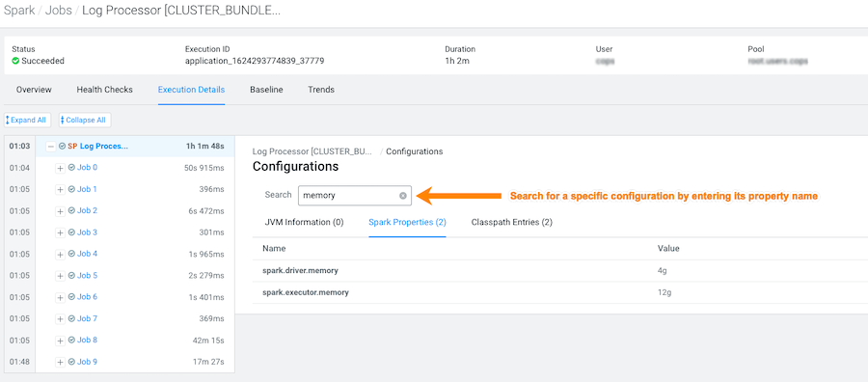868x382 pixels.
Task: Click the status check icon next to Job 8
Action: tap(71, 340)
